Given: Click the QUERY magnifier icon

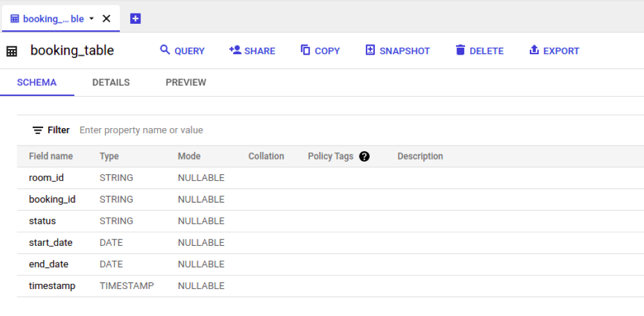Looking at the screenshot, I should [x=165, y=50].
